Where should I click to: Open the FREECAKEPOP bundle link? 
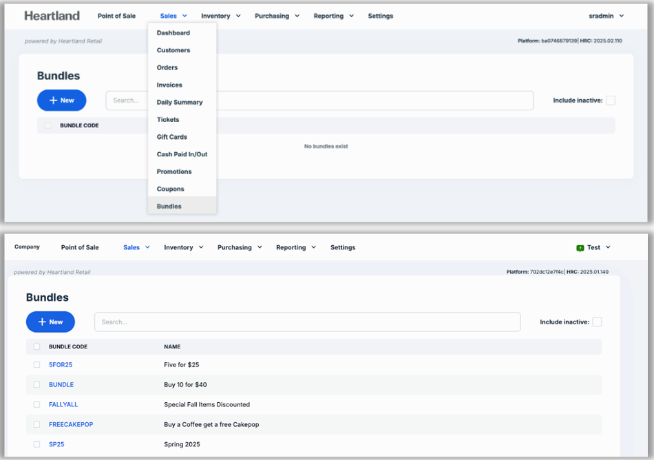(71, 424)
